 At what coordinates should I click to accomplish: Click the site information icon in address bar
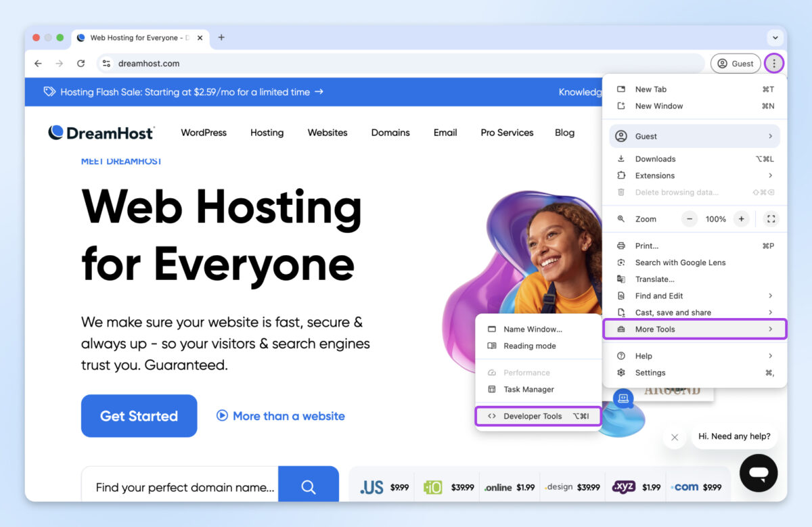click(x=106, y=63)
